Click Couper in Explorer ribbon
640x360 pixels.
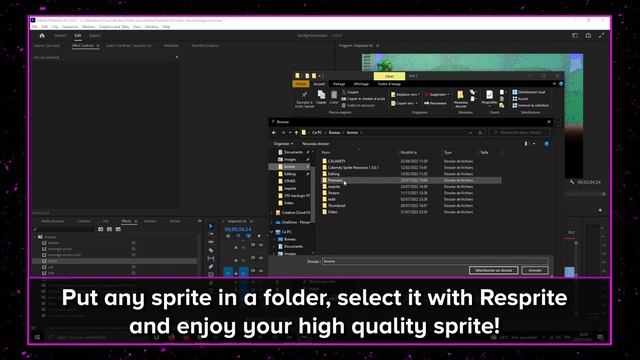(350, 92)
